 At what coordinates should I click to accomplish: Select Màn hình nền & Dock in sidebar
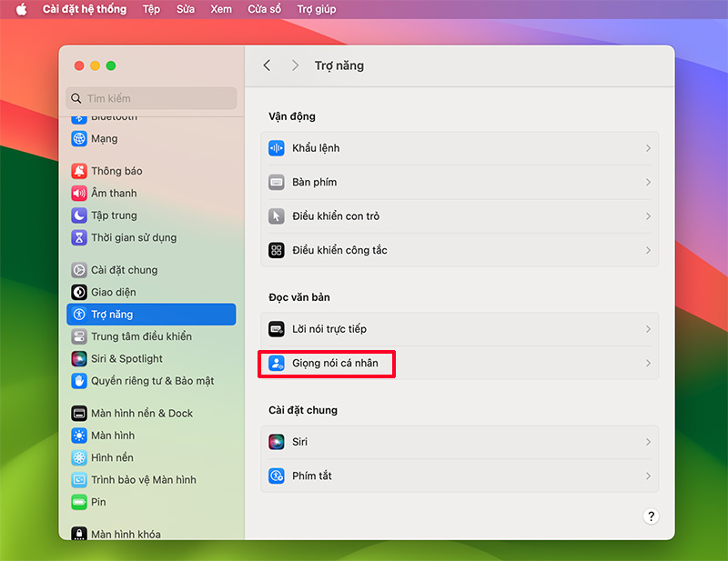[151, 413]
